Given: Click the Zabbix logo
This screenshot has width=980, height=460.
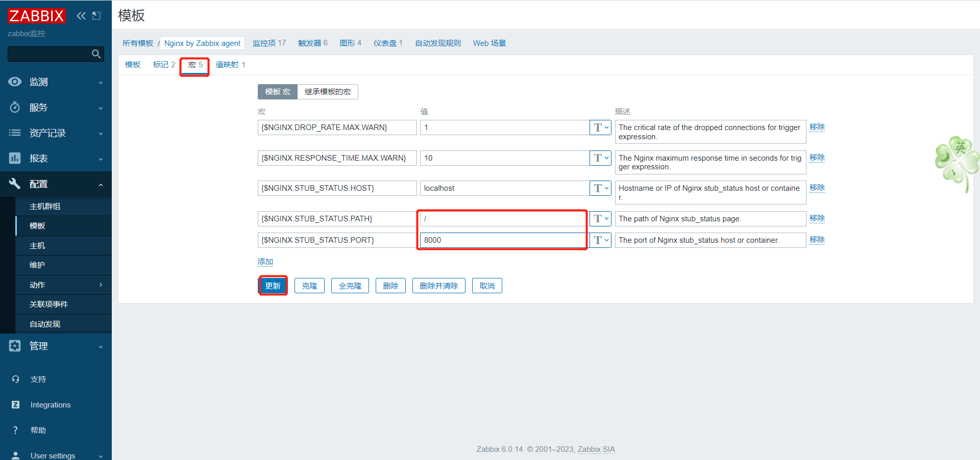Looking at the screenshot, I should [x=37, y=16].
